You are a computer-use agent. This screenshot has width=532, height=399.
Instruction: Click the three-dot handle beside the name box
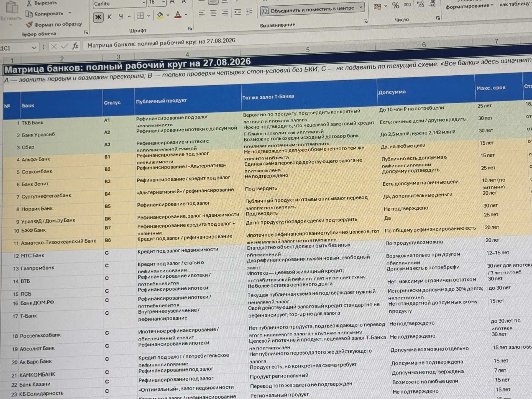coord(44,47)
